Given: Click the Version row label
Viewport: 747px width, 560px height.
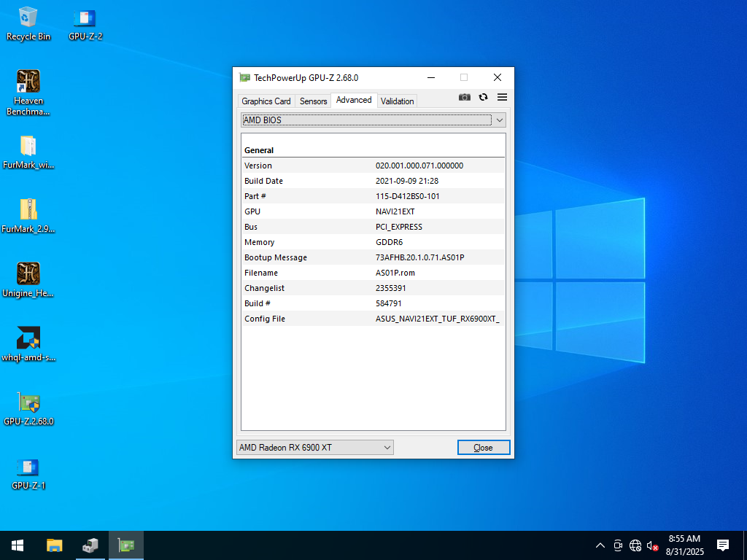Looking at the screenshot, I should tap(258, 166).
